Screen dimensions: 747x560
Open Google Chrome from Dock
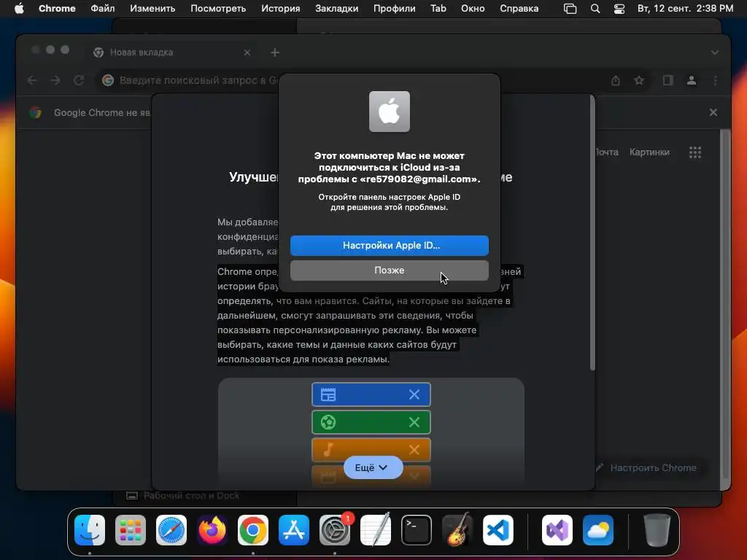coord(253,530)
